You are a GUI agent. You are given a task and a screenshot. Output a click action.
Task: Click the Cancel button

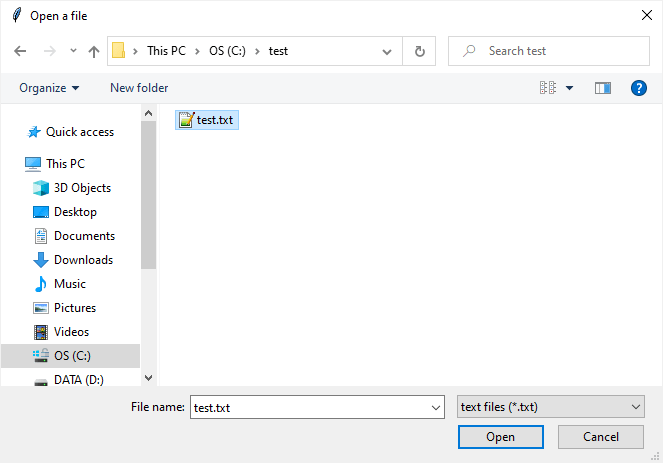point(601,437)
